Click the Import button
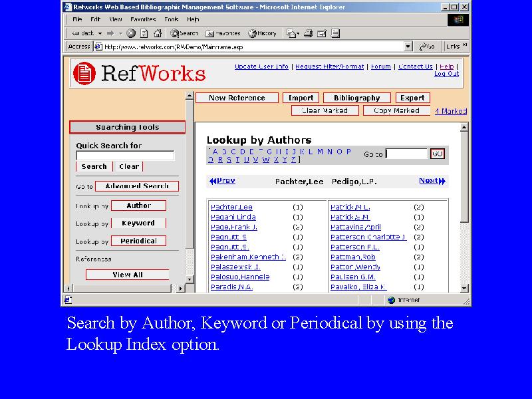This screenshot has width=532, height=399. [x=301, y=98]
